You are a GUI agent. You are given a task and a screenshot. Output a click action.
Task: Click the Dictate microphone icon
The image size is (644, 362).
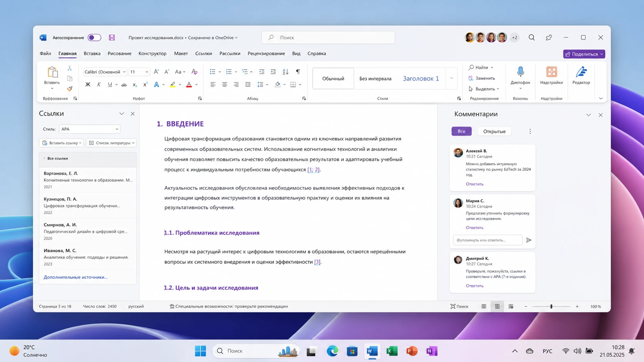pyautogui.click(x=520, y=72)
